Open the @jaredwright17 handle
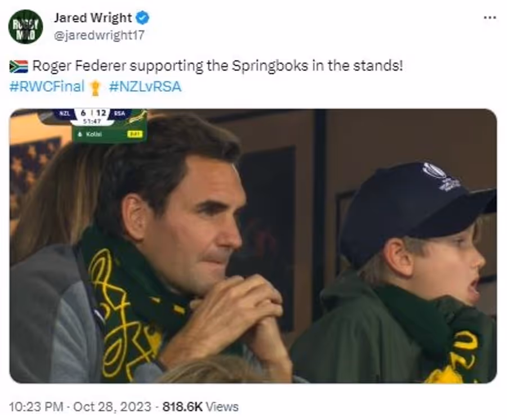The image size is (507, 420). tap(99, 35)
